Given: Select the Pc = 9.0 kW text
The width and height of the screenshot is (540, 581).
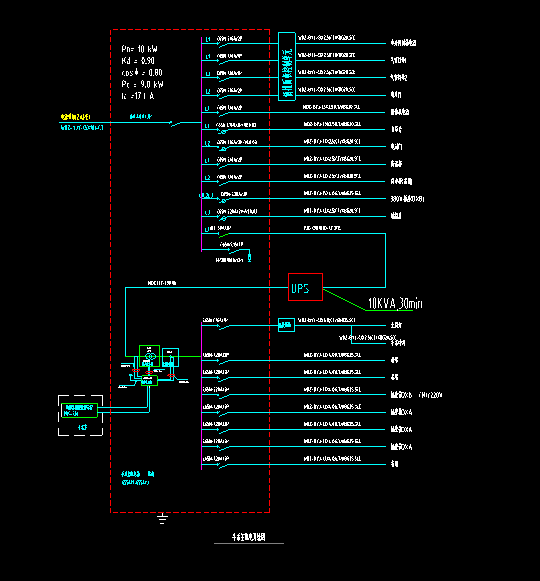Looking at the screenshot, I should tap(142, 84).
